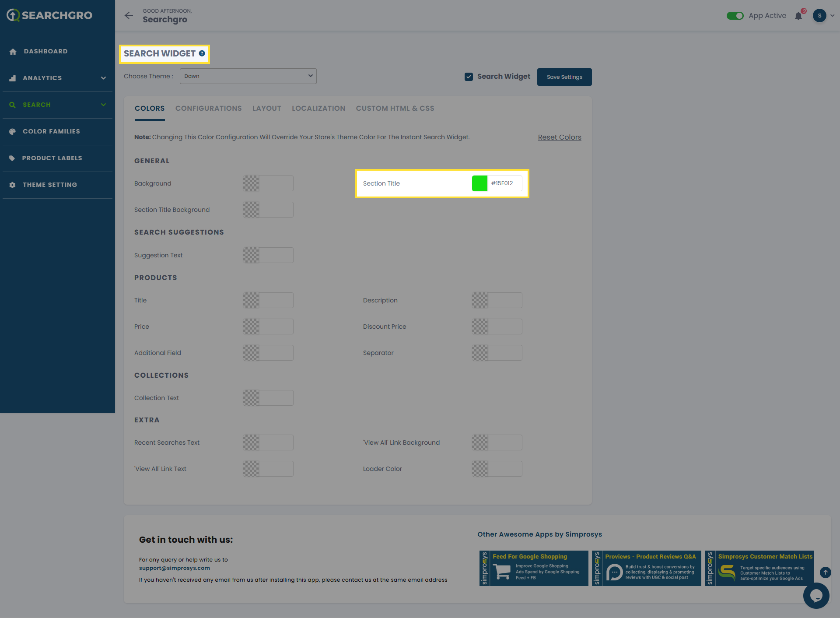Toggle the App Active switch

pyautogui.click(x=735, y=16)
